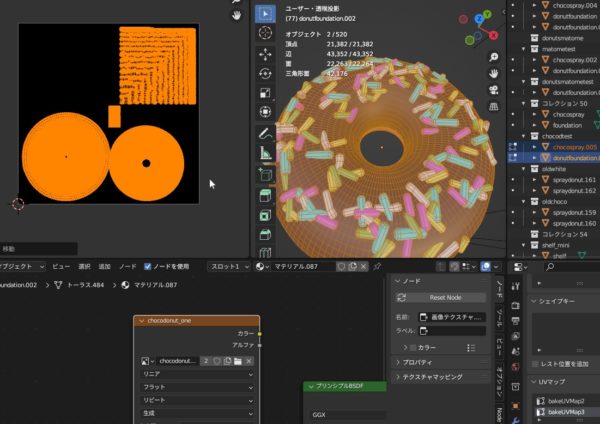Switch to perspective/orthographic grid icon
This screenshot has width=600, height=424.
coord(494,106)
